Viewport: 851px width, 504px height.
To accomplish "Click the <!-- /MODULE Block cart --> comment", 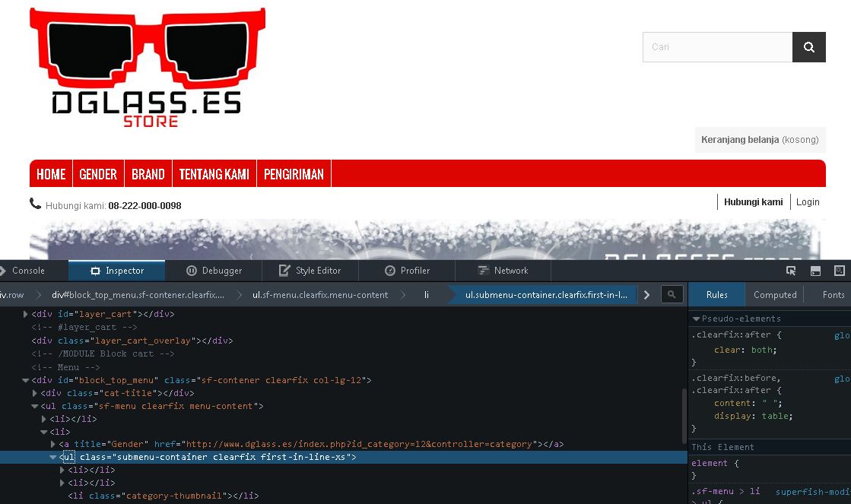I will (x=103, y=353).
